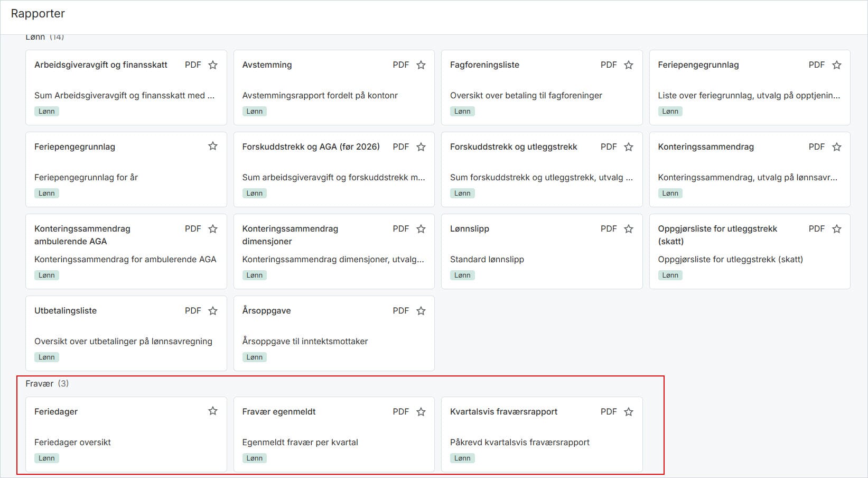The width and height of the screenshot is (868, 478).
Task: Open the Lønnslipp report card
Action: tap(542, 251)
